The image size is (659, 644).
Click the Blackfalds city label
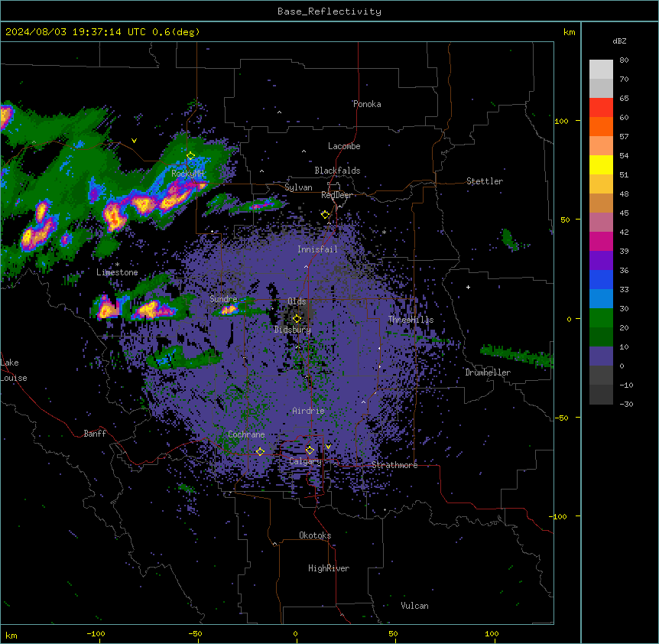point(337,171)
